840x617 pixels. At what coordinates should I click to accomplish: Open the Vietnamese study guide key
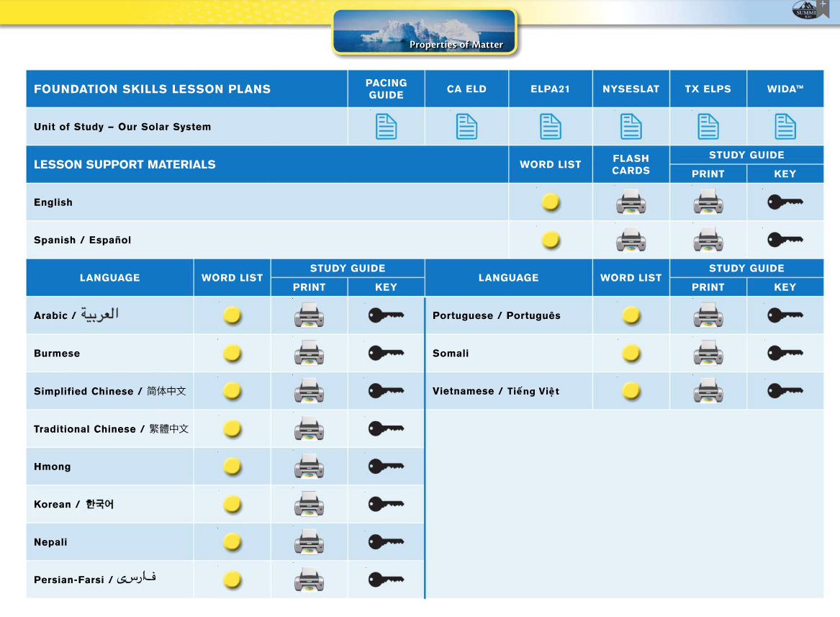[x=785, y=391]
